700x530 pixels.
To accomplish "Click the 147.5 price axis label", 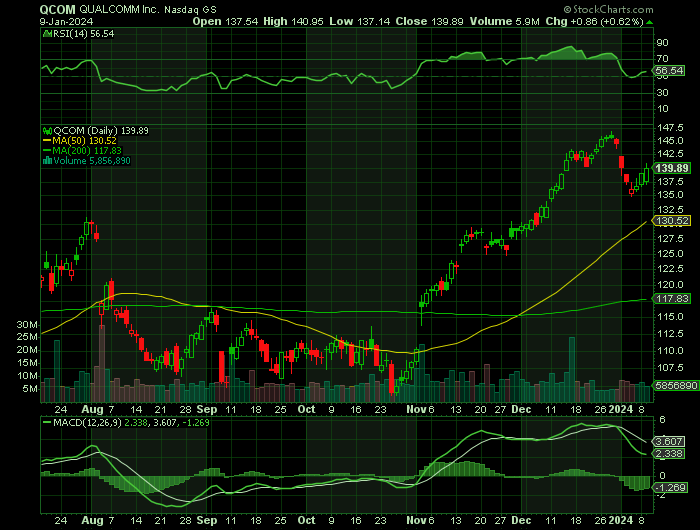I will [670, 128].
